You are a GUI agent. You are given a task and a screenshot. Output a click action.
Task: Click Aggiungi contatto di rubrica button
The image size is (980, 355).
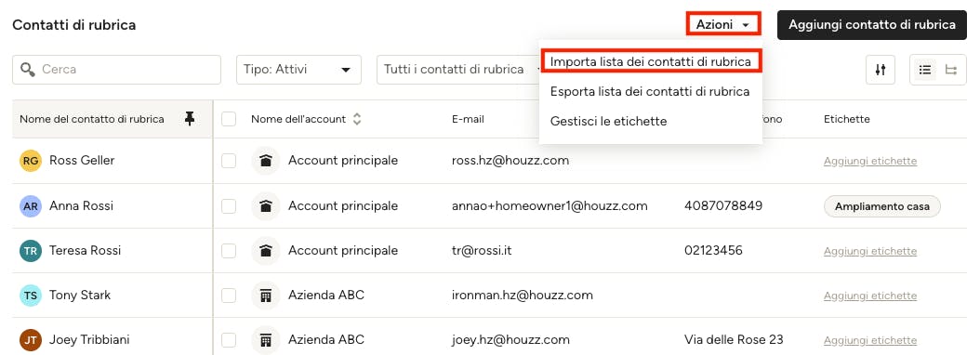tap(872, 25)
